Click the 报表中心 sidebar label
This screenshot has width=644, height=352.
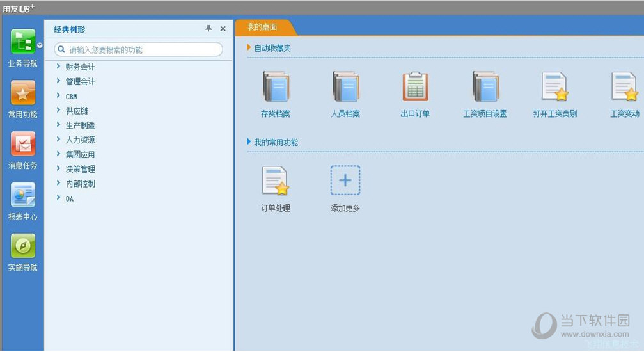click(22, 216)
